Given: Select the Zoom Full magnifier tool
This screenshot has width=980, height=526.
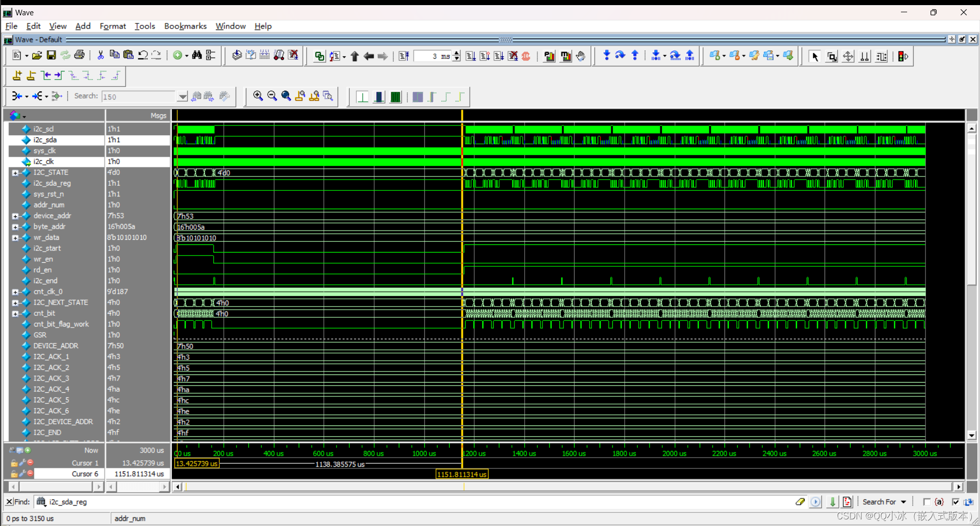Looking at the screenshot, I should point(286,95).
